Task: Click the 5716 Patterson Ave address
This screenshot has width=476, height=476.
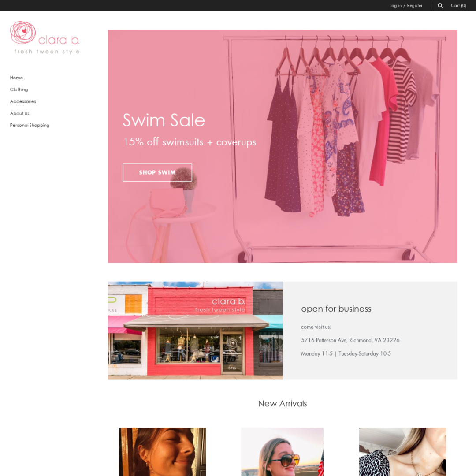Action: point(350,340)
